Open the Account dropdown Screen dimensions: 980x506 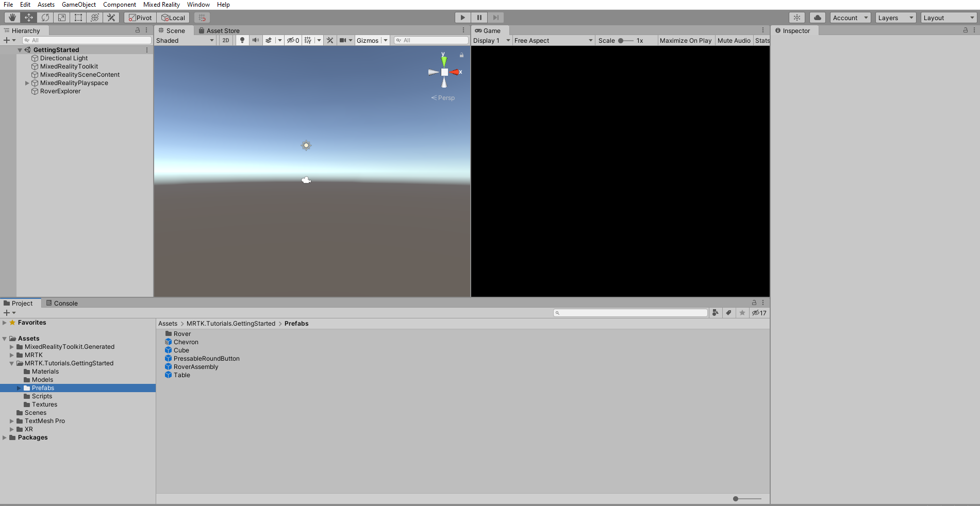[x=851, y=18]
